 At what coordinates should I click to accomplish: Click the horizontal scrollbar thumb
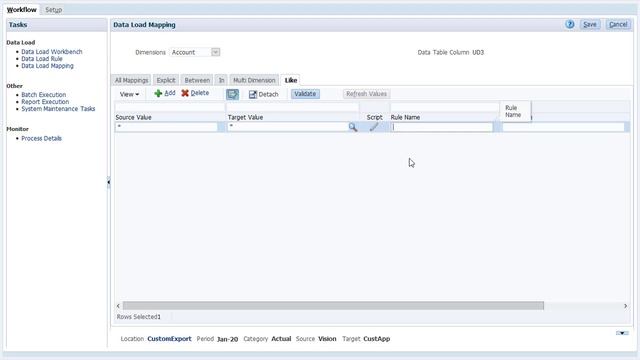click(333, 306)
